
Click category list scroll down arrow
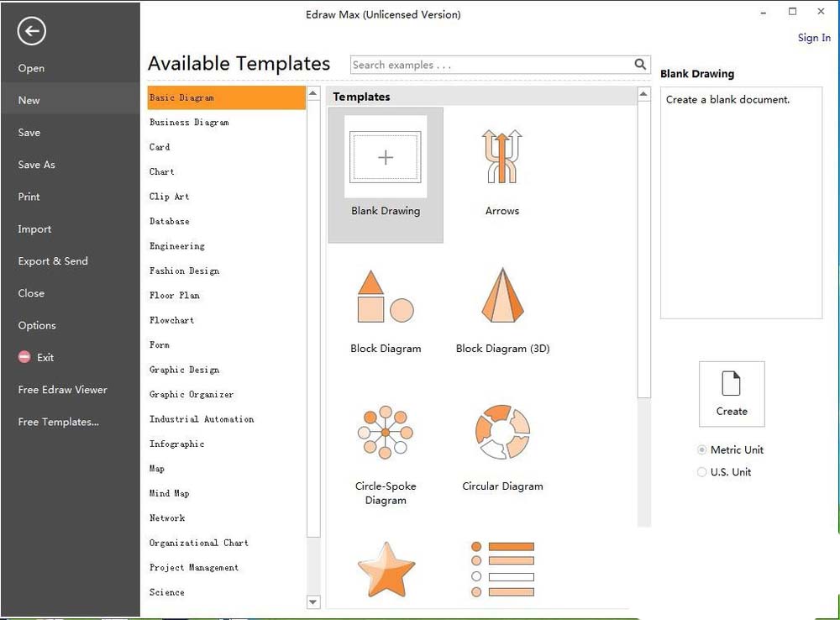[x=312, y=602]
